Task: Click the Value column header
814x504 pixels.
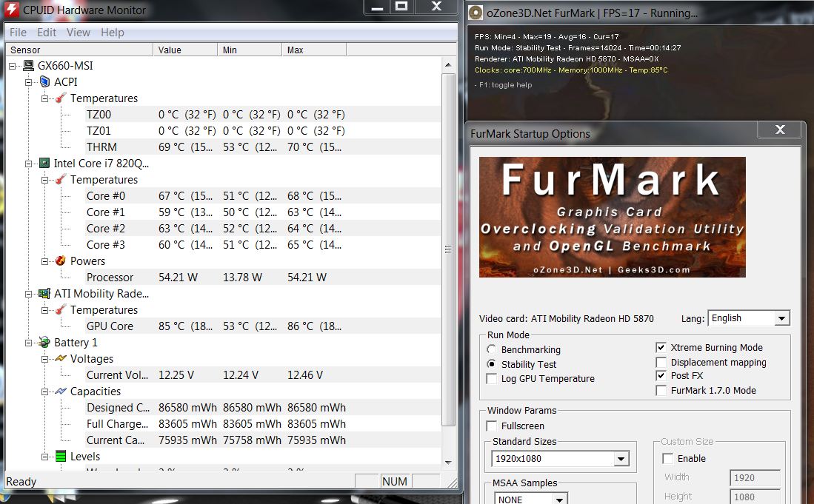Action: 185,50
